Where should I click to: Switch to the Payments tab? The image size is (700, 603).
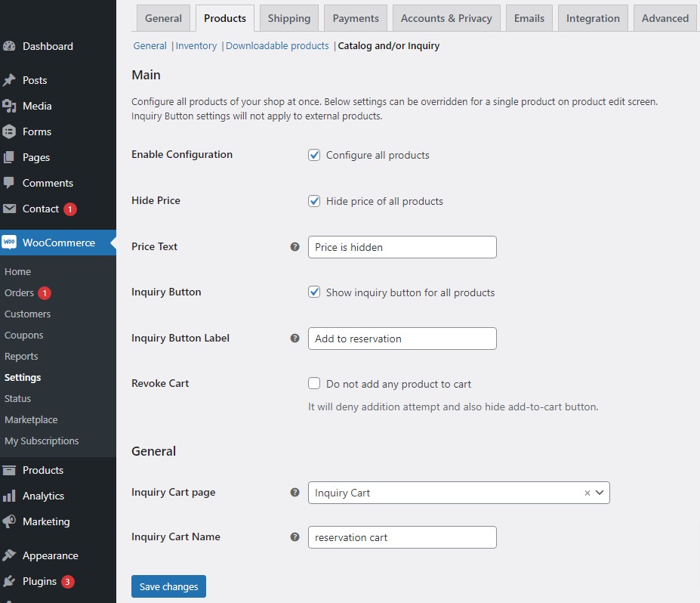(356, 18)
